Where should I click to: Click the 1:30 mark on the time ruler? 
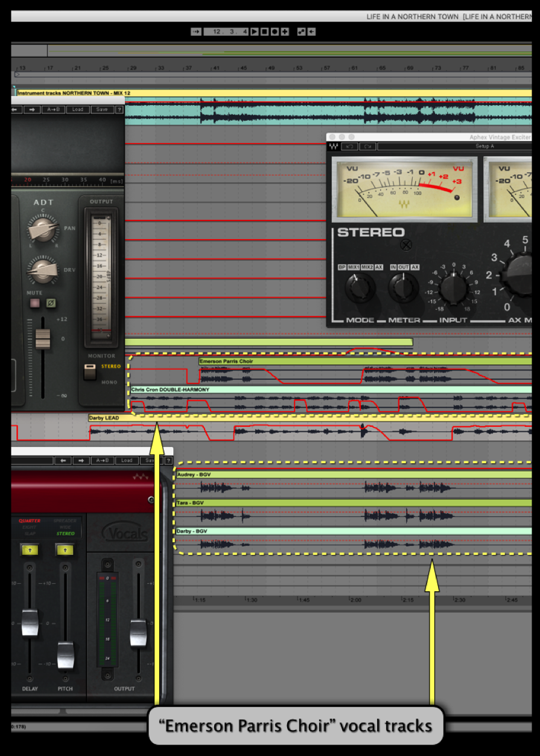click(x=251, y=600)
